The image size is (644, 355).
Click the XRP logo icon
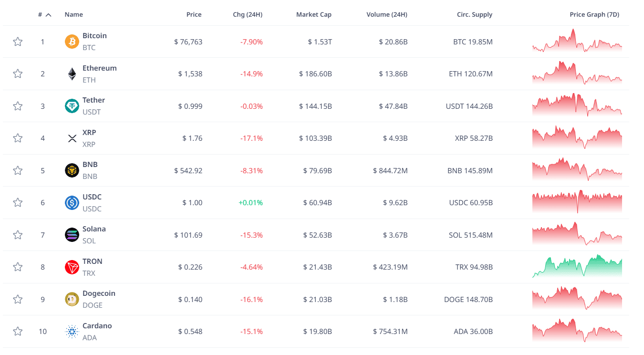(72, 138)
